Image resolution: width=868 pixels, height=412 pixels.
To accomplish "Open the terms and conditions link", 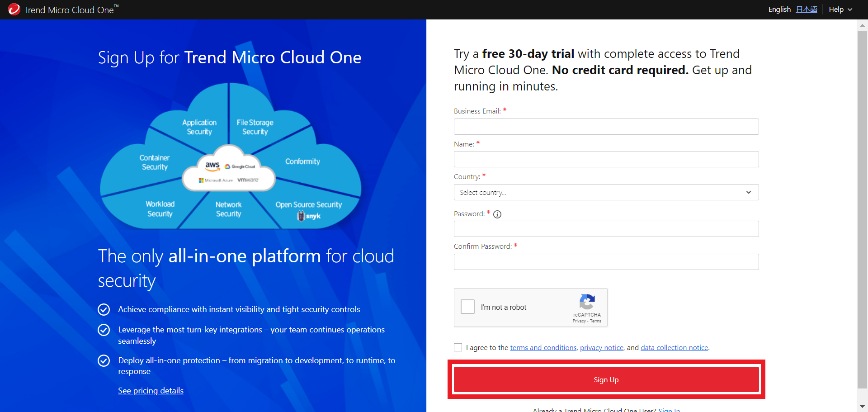I will pos(543,347).
